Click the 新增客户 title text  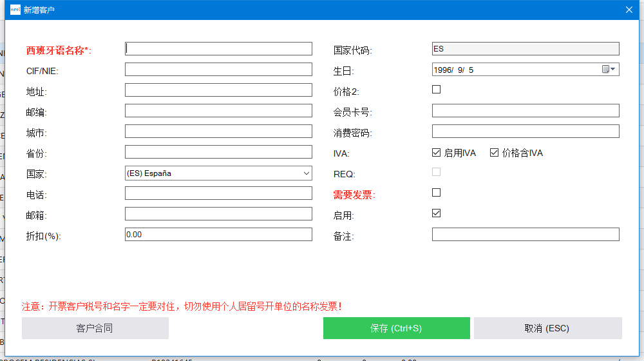39,10
